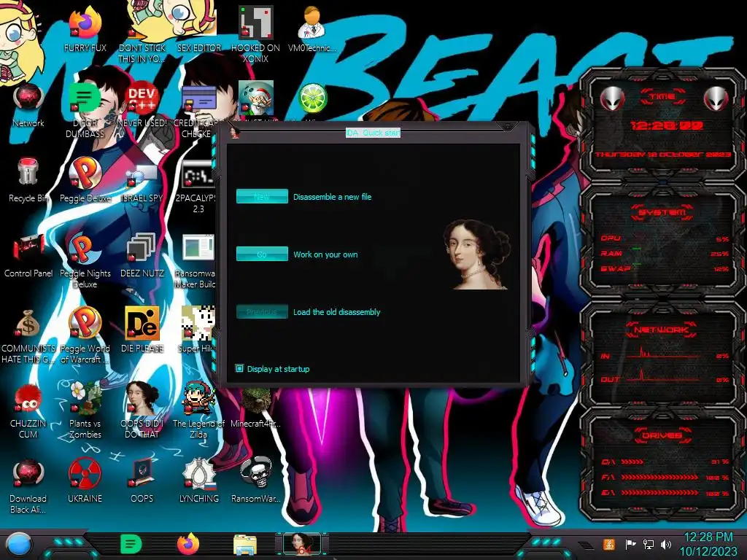Image resolution: width=747 pixels, height=560 pixels.
Task: Open Firefox from the taskbar
Action: (x=188, y=544)
